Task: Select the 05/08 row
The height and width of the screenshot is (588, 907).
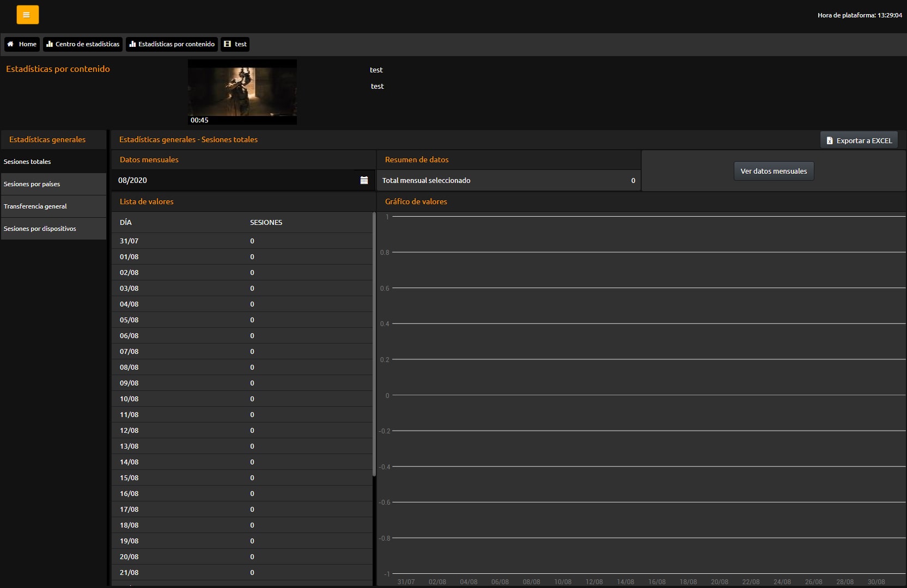Action: point(242,320)
